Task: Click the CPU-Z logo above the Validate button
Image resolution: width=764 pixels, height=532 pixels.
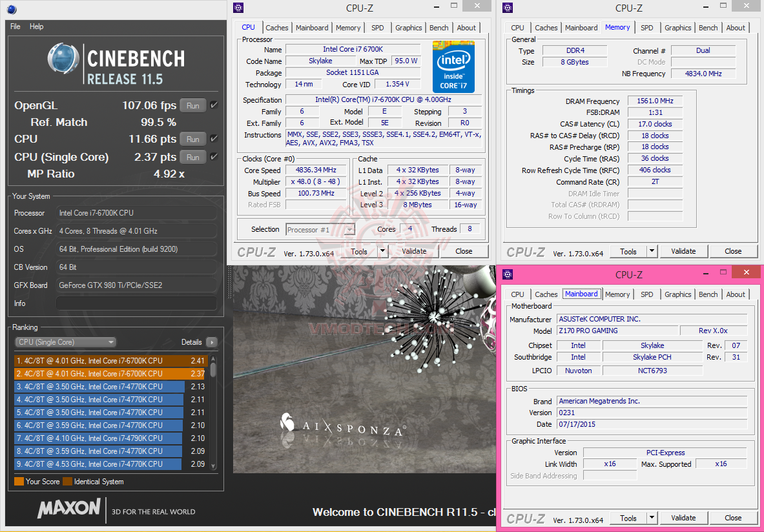Action: pyautogui.click(x=256, y=252)
